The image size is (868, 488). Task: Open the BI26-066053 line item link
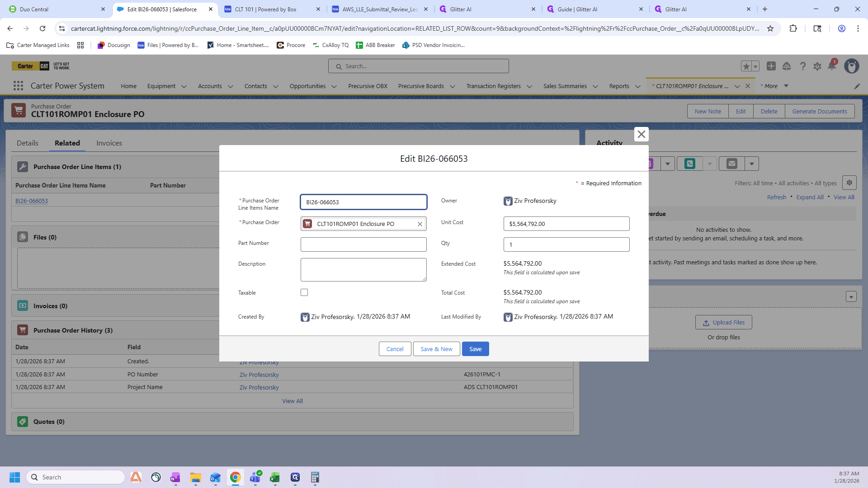(32, 201)
